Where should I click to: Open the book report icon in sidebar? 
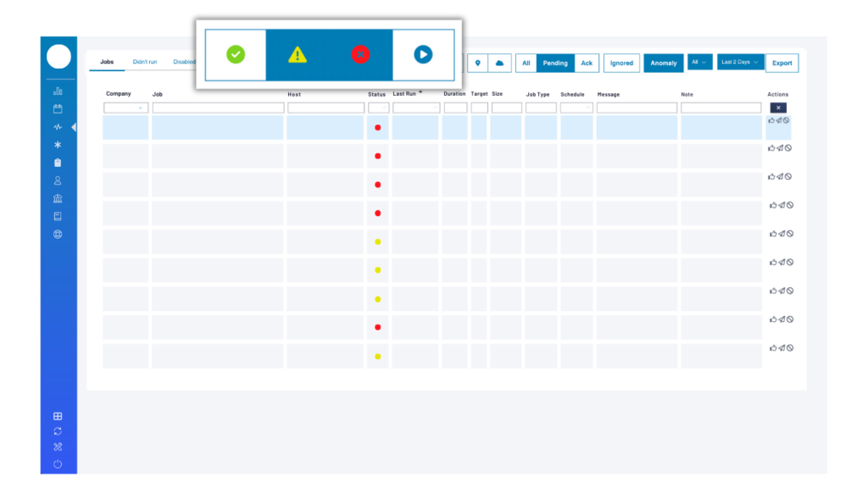click(58, 216)
